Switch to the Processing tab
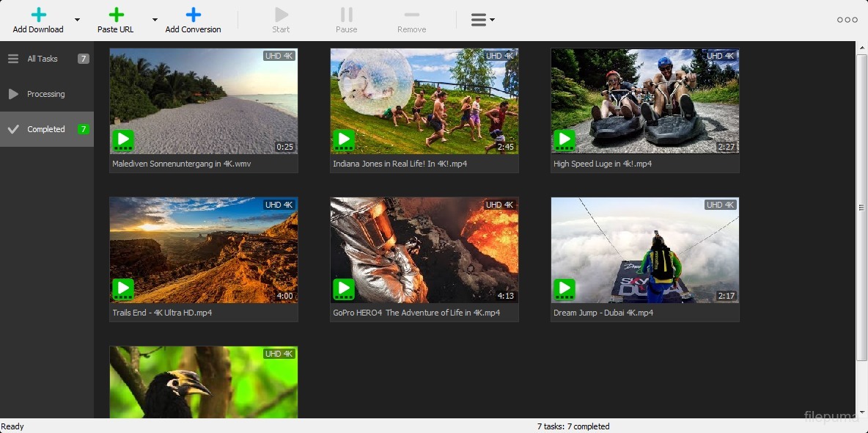Image resolution: width=868 pixels, height=433 pixels. [x=47, y=94]
